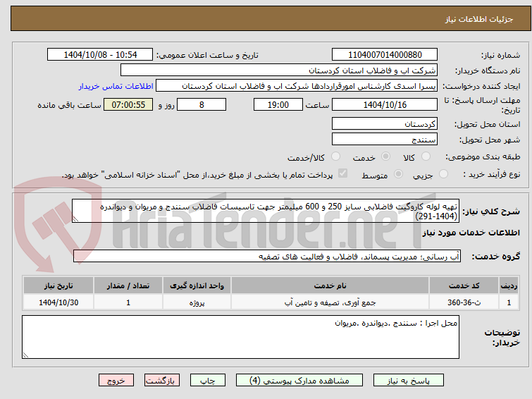
Task: Click the بازگشت back button
Action: coord(162,381)
